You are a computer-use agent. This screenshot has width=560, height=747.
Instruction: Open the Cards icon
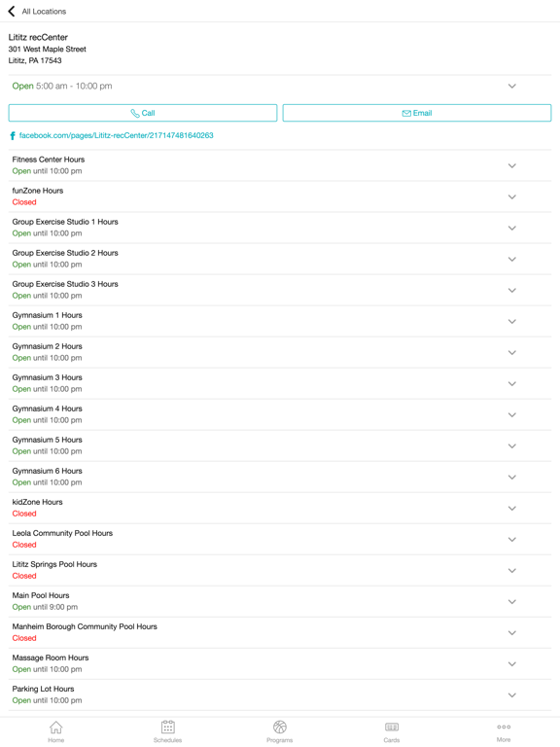tap(392, 727)
